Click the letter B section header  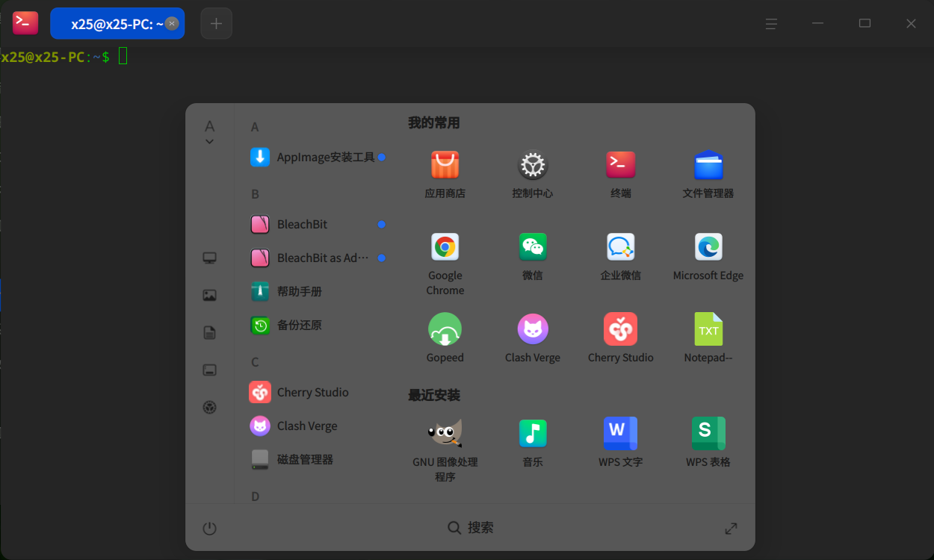pyautogui.click(x=255, y=194)
